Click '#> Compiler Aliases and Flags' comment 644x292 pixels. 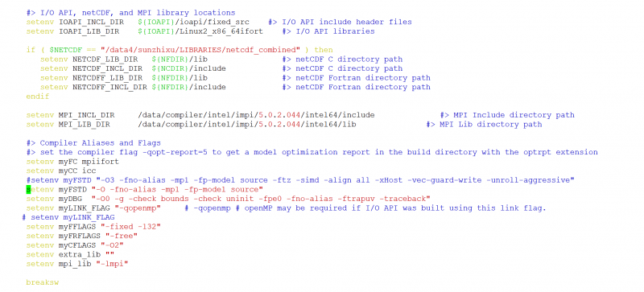click(x=93, y=143)
